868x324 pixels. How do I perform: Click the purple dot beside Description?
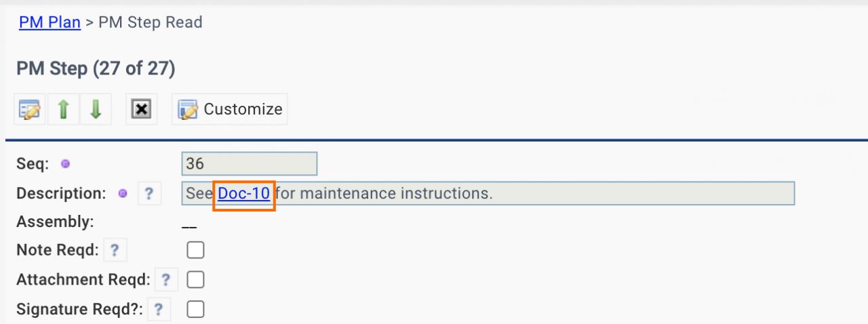pyautogui.click(x=123, y=193)
